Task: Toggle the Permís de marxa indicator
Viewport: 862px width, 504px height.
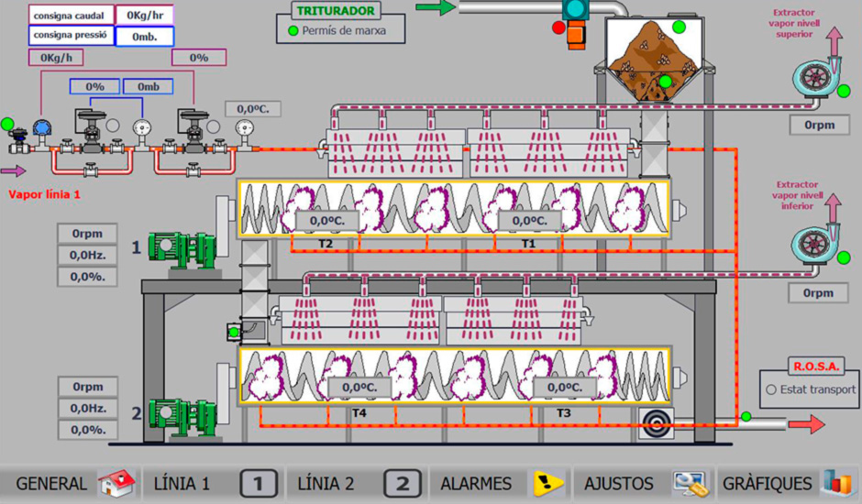Action: point(293,31)
